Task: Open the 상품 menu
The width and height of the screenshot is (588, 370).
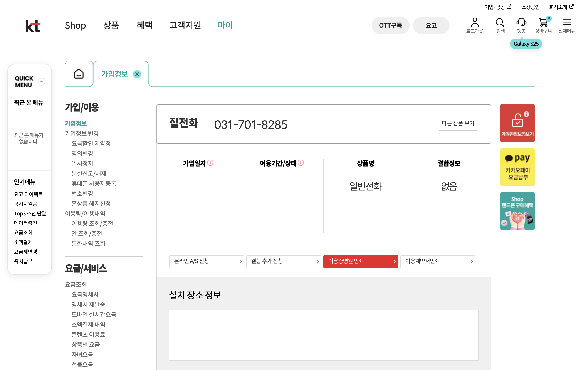Action: (111, 25)
